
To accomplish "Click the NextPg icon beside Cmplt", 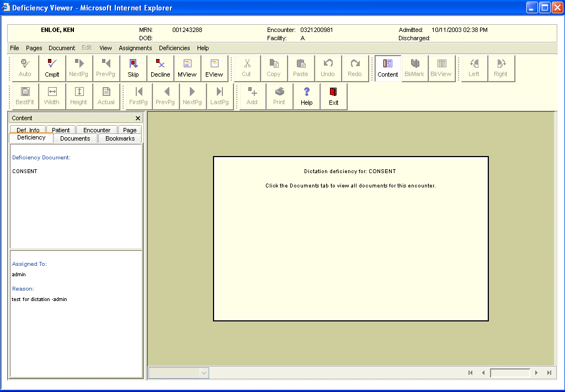I will click(x=79, y=68).
